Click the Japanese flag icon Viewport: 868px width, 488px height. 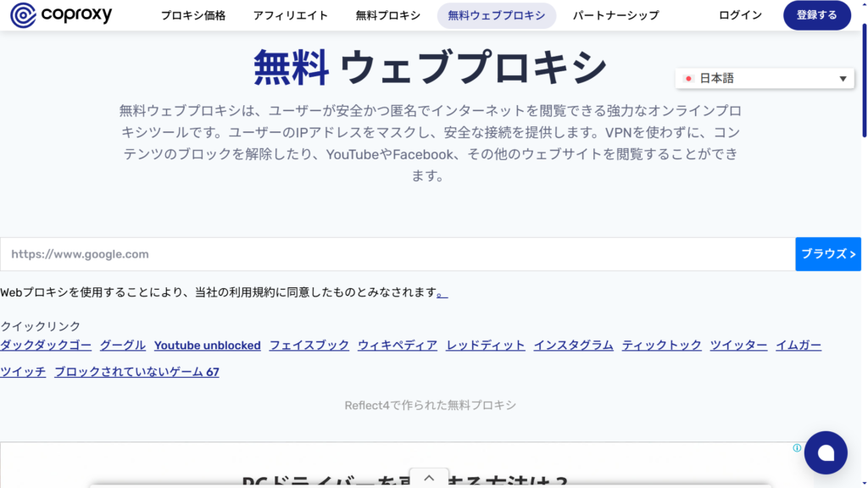[689, 79]
